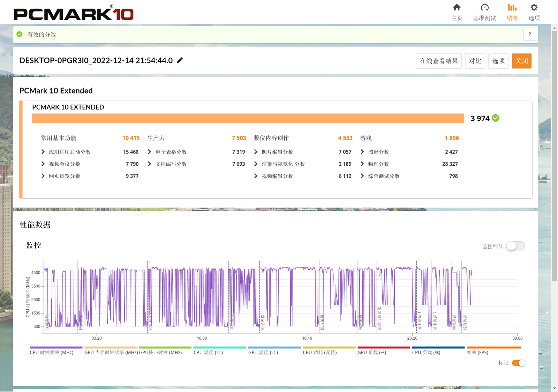Image resolution: width=558 pixels, height=392 pixels.
Task: Expand the 物理分数 row
Action: 362,164
